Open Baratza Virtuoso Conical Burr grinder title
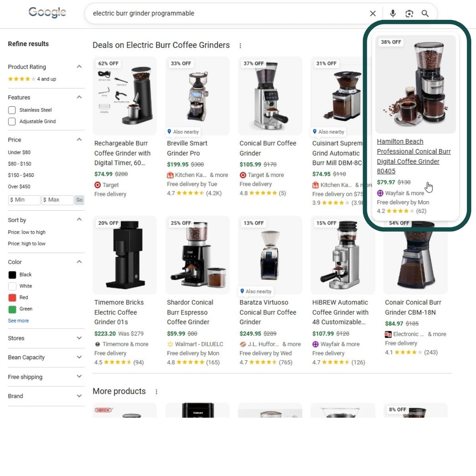The image size is (476, 476). (268, 312)
